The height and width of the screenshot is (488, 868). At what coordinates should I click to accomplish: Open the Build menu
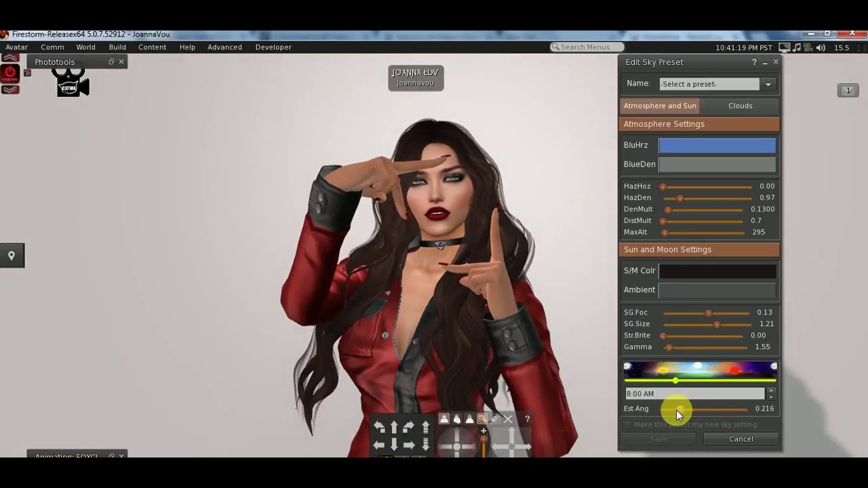pyautogui.click(x=117, y=47)
